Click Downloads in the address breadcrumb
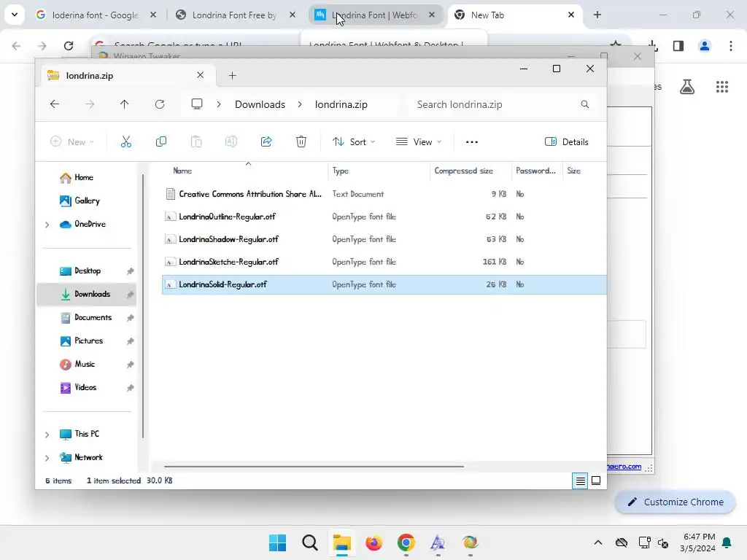 [260, 104]
